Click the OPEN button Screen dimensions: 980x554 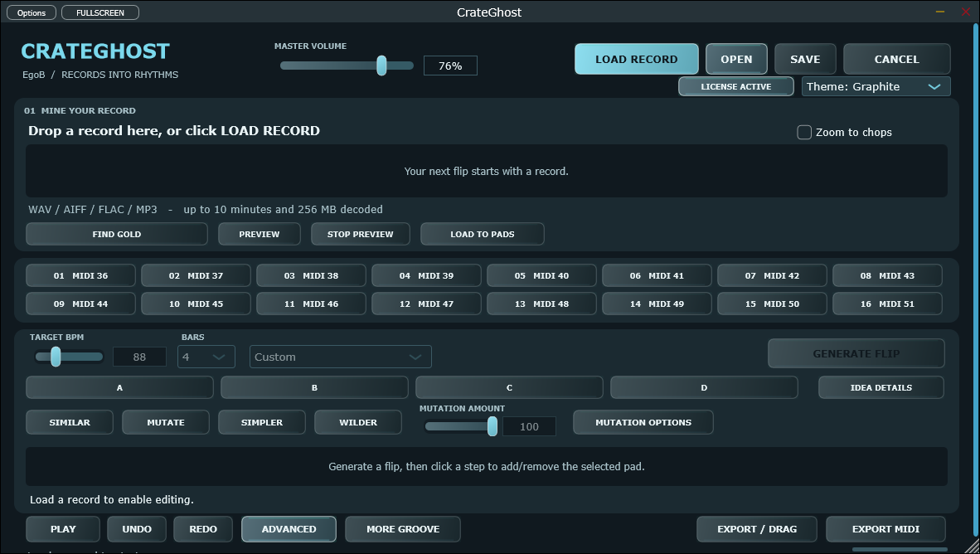[x=736, y=60]
